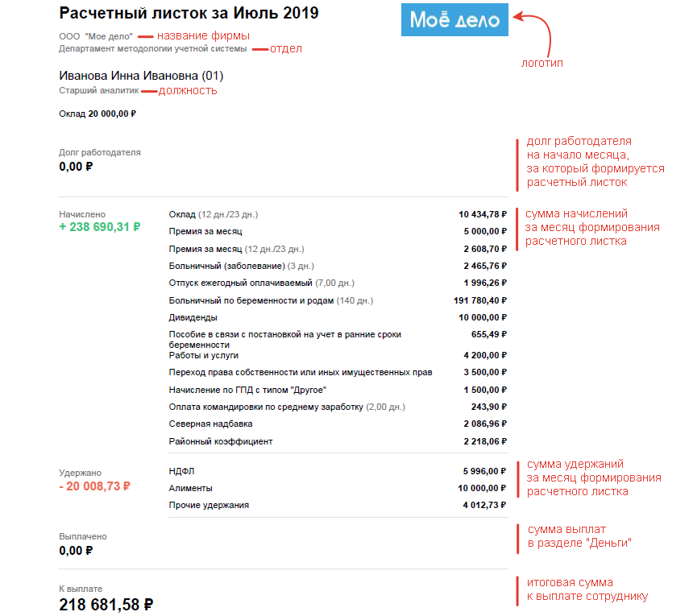Select the НДФЛ deduction row

tap(182, 471)
